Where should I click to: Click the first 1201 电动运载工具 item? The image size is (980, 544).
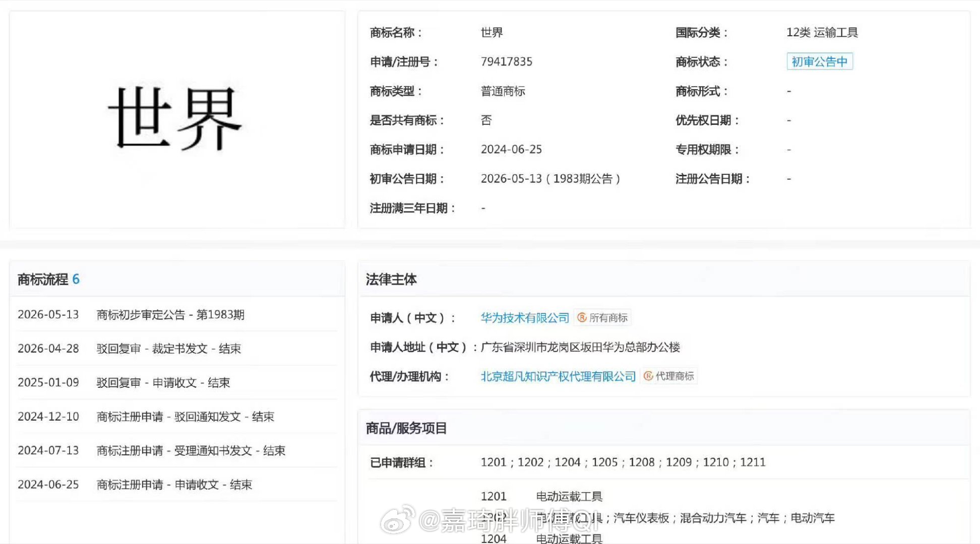pos(541,497)
